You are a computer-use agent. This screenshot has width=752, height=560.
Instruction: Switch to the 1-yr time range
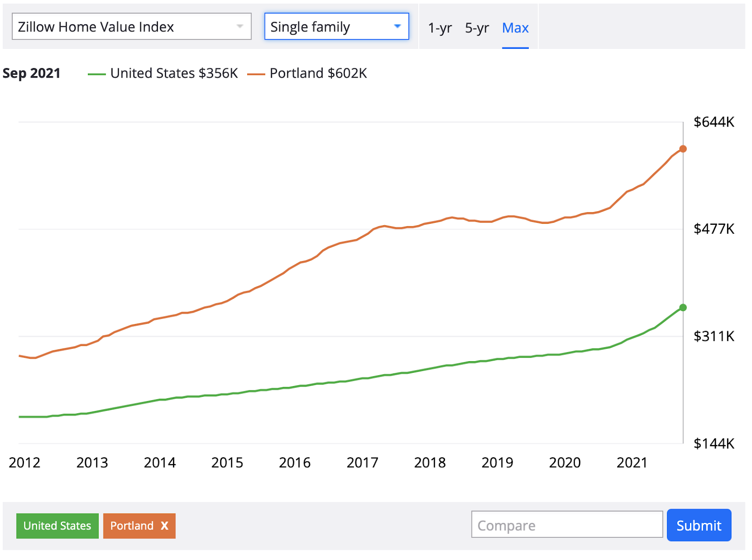pyautogui.click(x=439, y=28)
